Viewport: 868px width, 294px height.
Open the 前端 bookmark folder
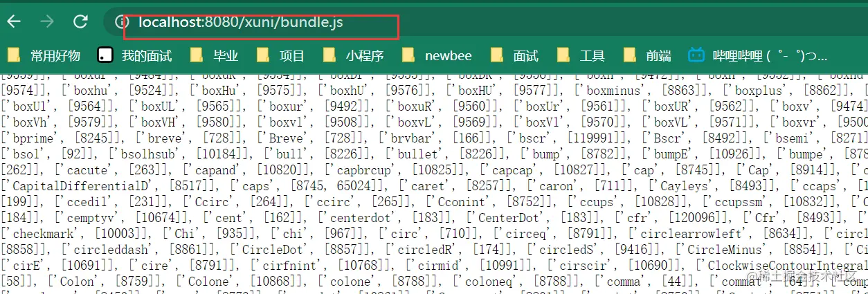coord(647,55)
